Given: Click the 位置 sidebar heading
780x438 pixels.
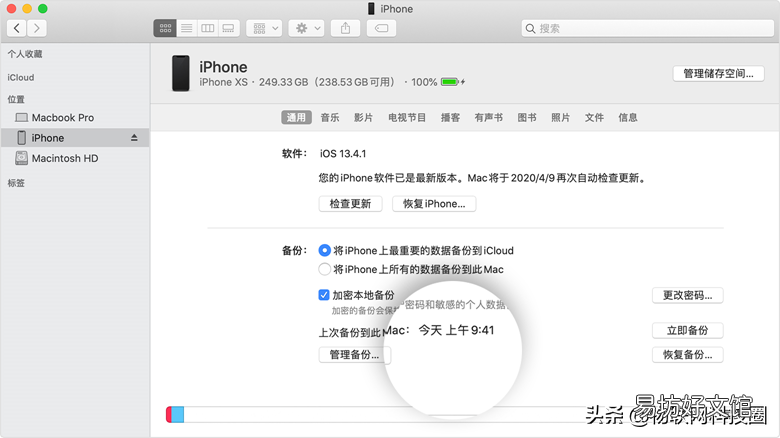Looking at the screenshot, I should (x=16, y=100).
